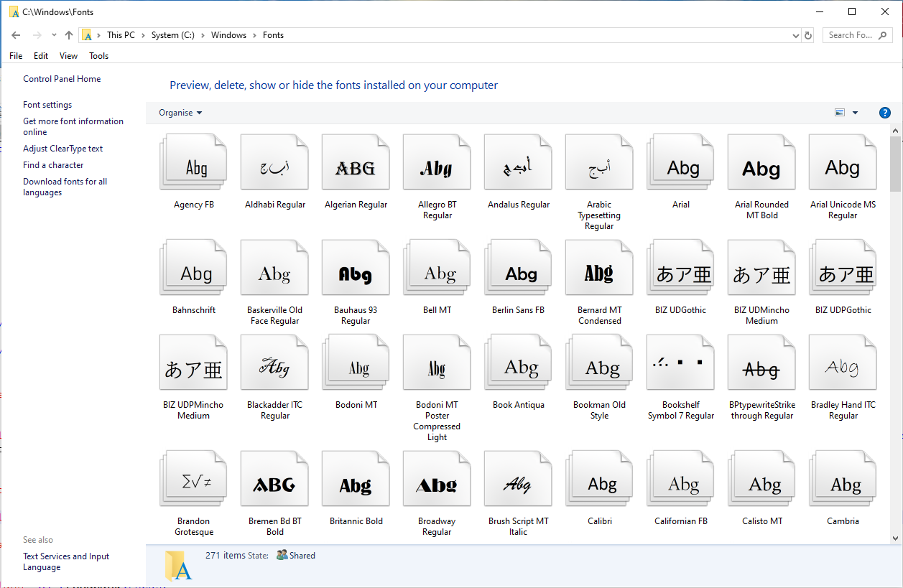Screen dimensions: 903x588
Task: Select the Calibri font label
Action: pyautogui.click(x=599, y=521)
